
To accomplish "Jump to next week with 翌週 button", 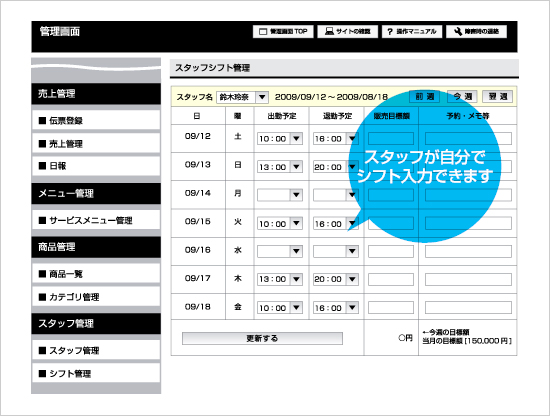I will [497, 96].
